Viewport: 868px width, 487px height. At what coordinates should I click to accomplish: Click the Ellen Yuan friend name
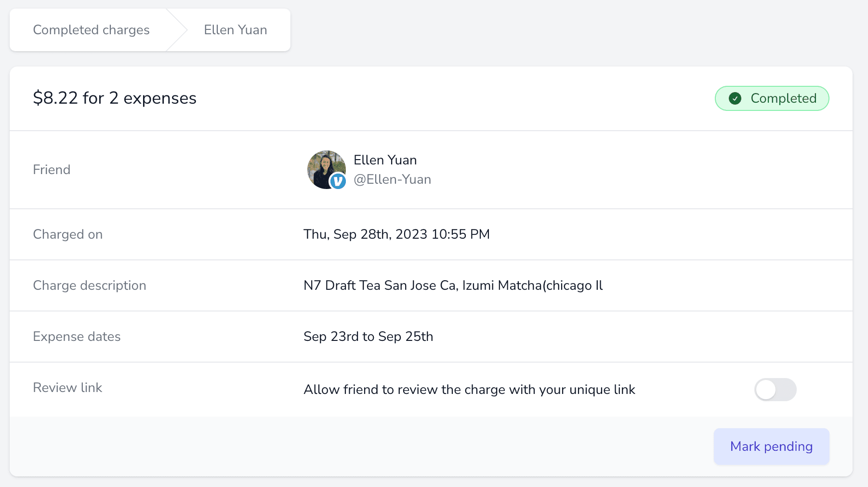click(x=385, y=160)
